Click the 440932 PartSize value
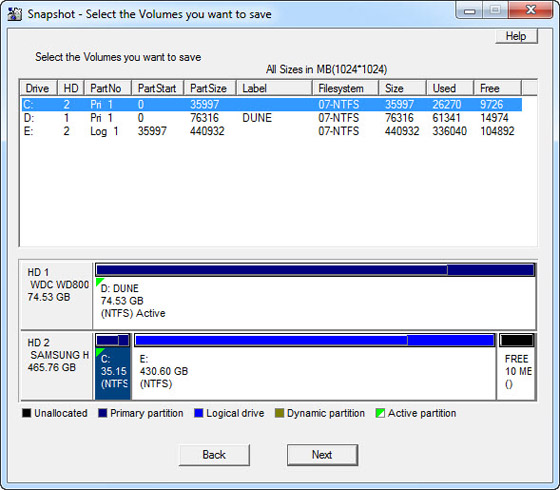560x490 pixels. click(x=207, y=131)
